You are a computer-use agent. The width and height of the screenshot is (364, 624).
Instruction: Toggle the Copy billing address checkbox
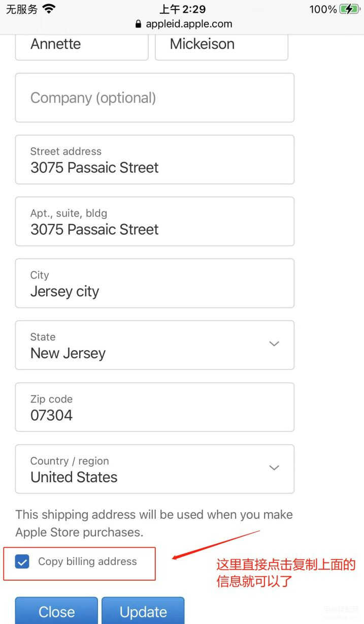22,561
